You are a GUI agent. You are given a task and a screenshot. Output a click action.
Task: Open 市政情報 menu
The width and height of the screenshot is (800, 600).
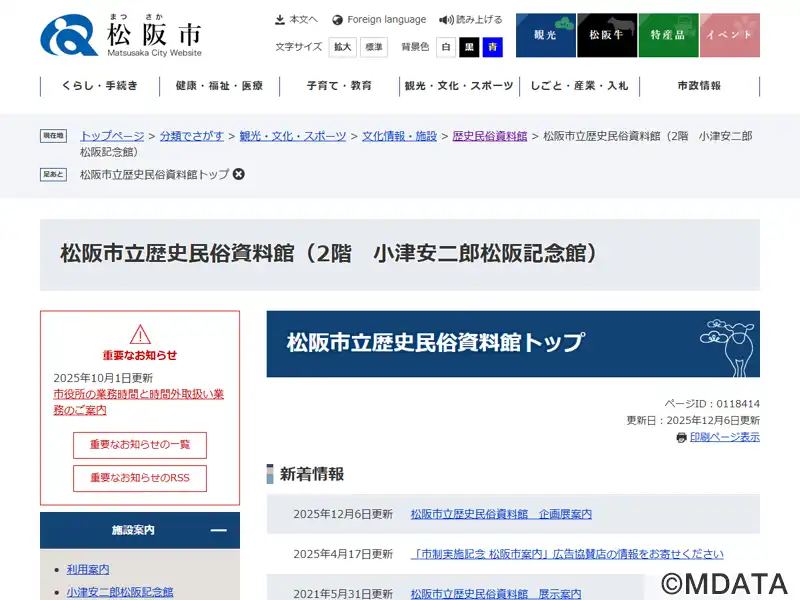tap(699, 86)
